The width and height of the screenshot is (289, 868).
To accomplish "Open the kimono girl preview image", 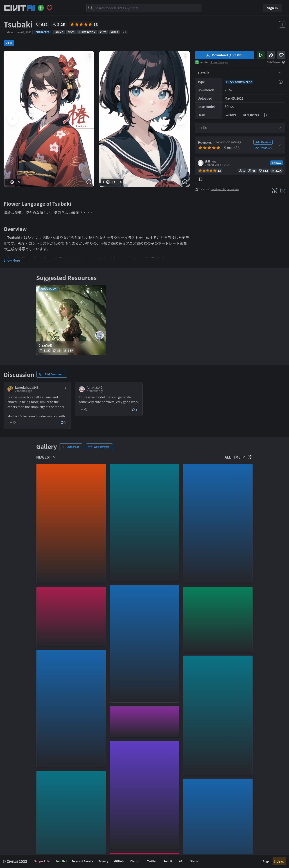I will pos(49,119).
